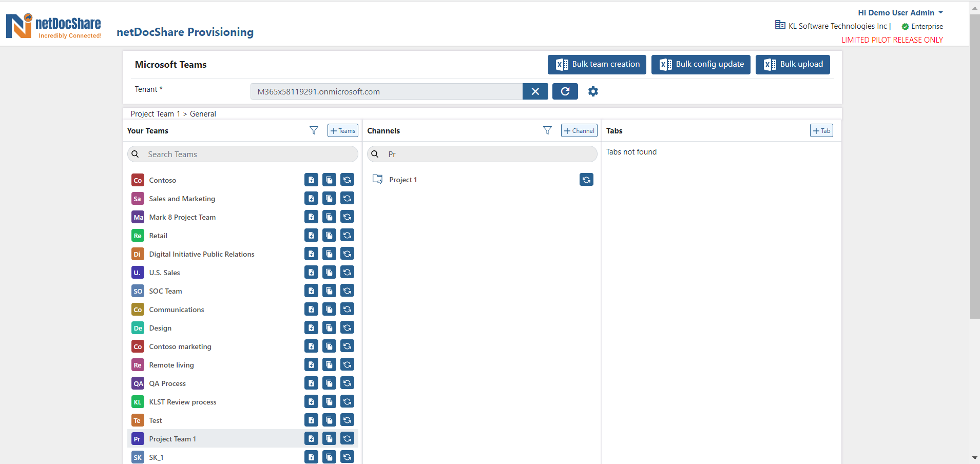
Task: Open tenant settings gear
Action: 593,91
